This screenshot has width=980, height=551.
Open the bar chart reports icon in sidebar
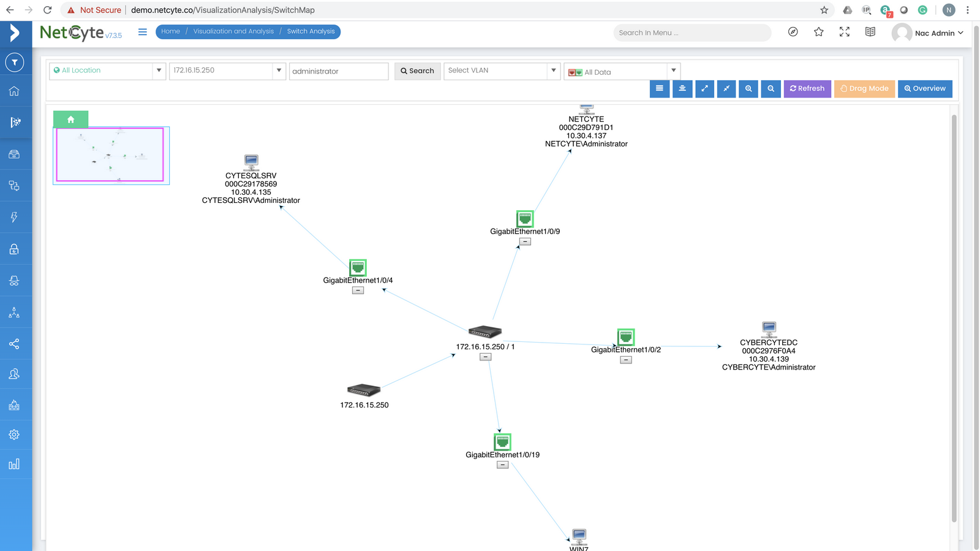tap(14, 464)
